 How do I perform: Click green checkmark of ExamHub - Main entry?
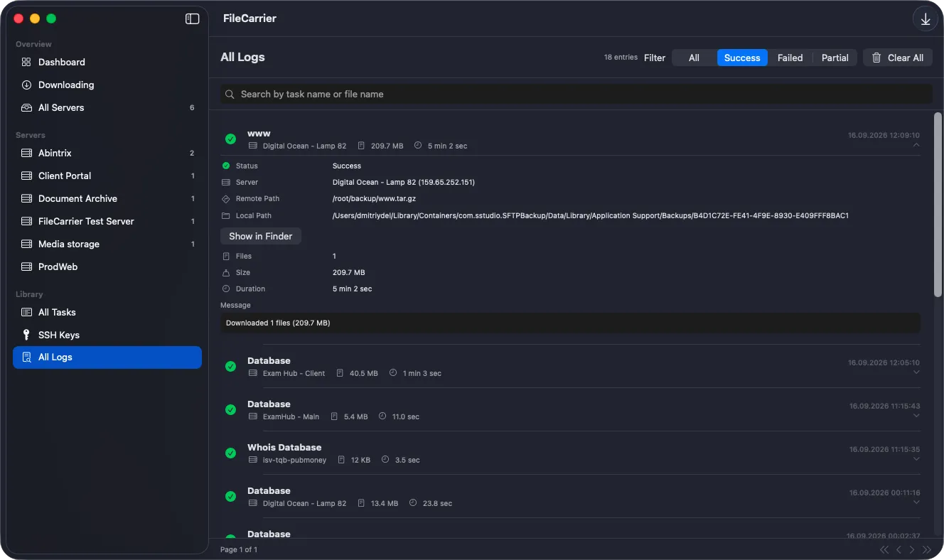pyautogui.click(x=230, y=409)
